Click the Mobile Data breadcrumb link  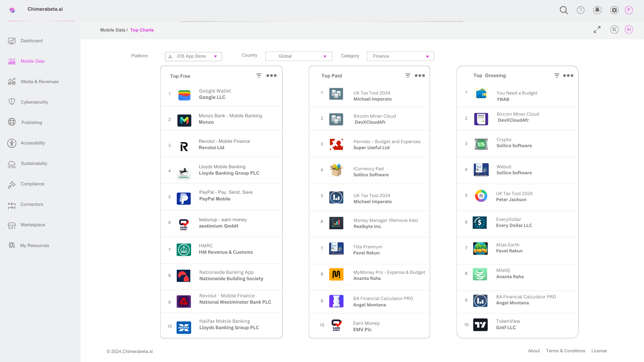112,30
